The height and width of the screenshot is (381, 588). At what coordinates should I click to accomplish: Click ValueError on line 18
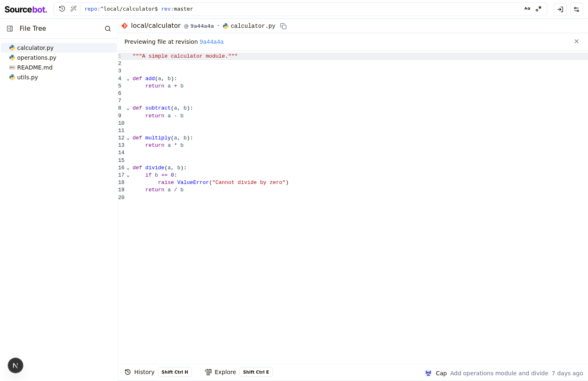click(x=193, y=182)
